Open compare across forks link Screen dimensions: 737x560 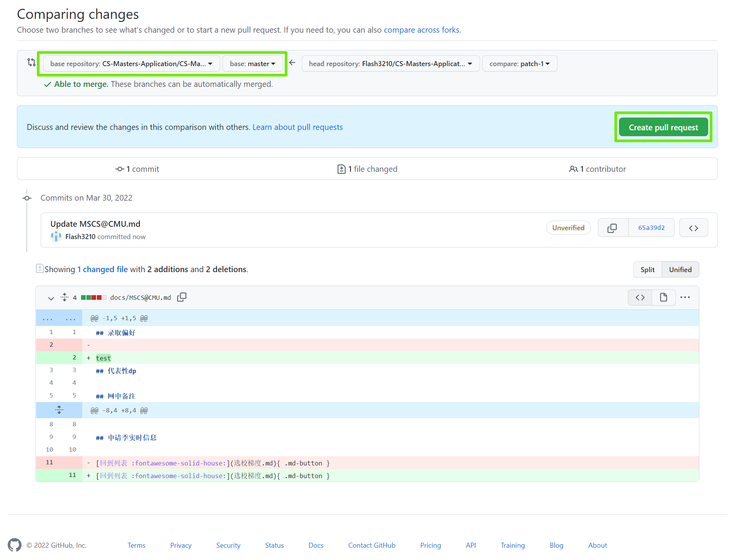pyautogui.click(x=422, y=30)
